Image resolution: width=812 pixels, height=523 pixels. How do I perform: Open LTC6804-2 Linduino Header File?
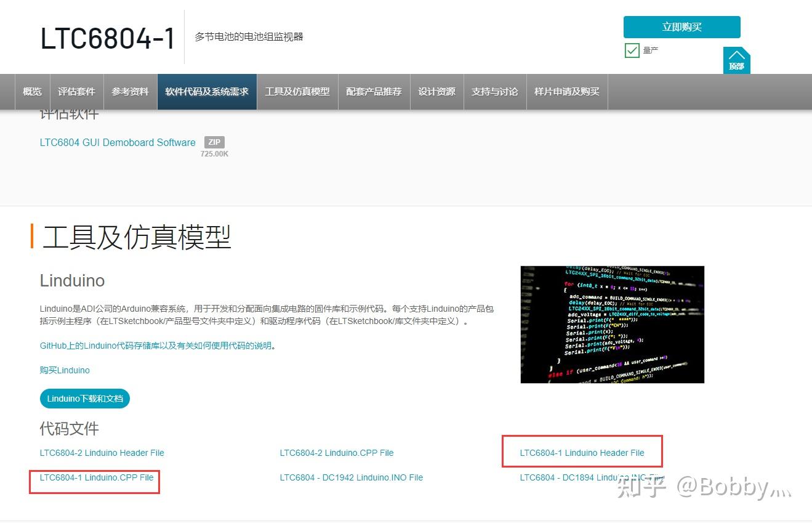pyautogui.click(x=102, y=453)
